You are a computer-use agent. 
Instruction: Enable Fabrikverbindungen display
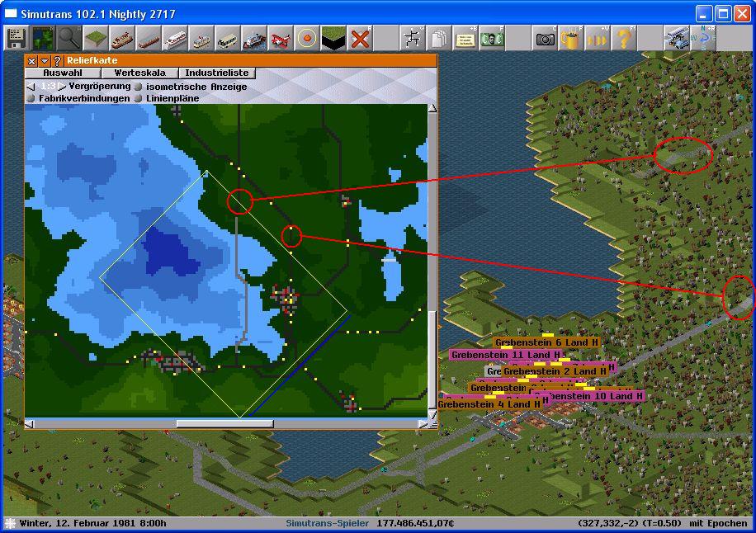click(x=31, y=98)
